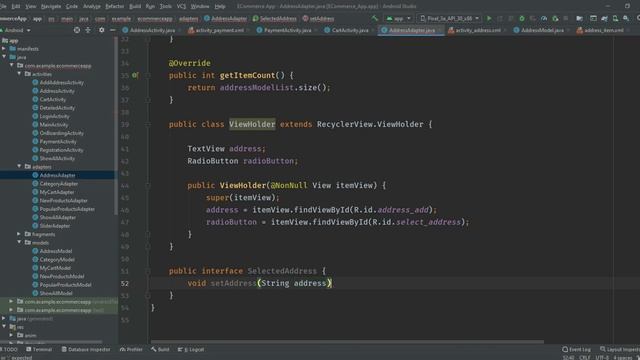Open the Build tool window

click(160, 349)
